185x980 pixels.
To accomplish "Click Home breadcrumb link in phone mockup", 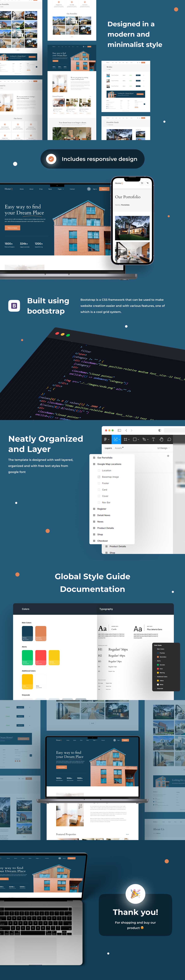I will point(117,205).
